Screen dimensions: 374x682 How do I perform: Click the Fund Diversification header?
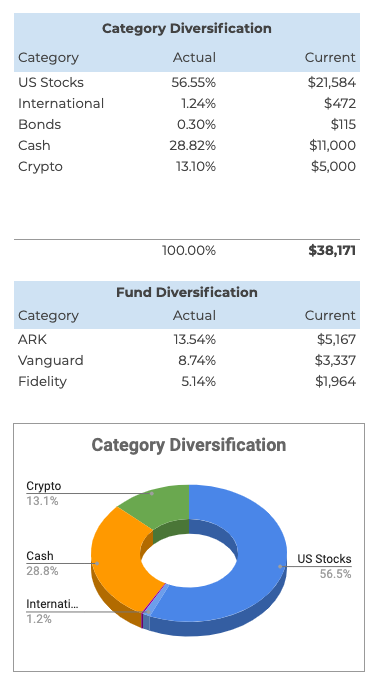[187, 292]
